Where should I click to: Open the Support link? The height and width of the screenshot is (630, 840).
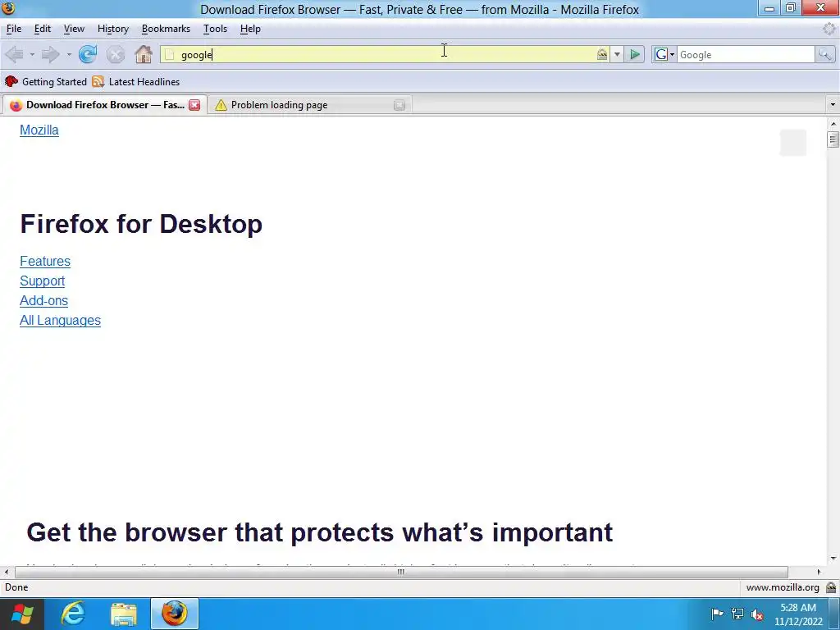(43, 281)
